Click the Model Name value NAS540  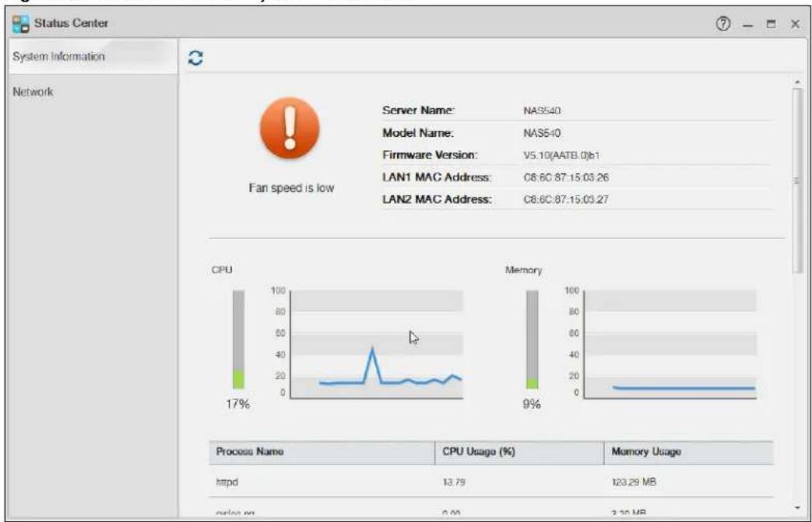click(x=542, y=133)
